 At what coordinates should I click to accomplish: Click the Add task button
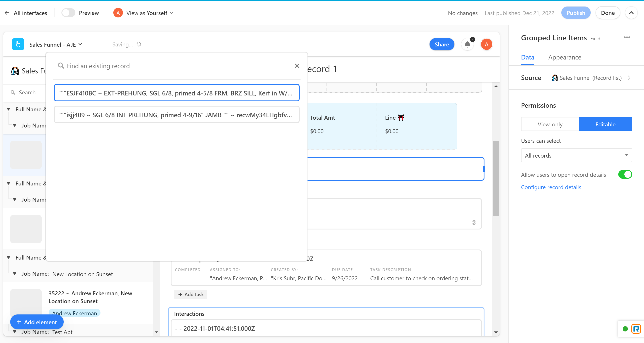coord(190,294)
